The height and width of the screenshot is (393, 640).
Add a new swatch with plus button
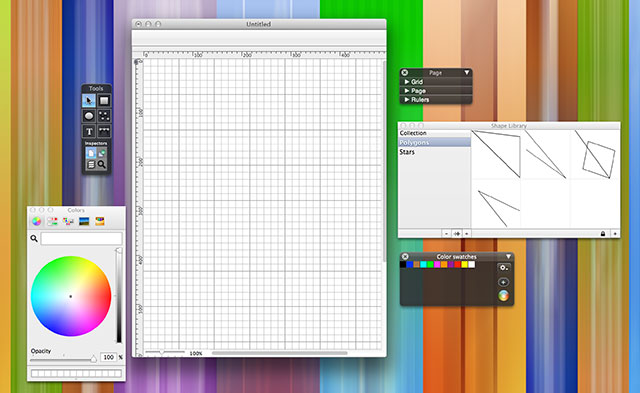(504, 282)
